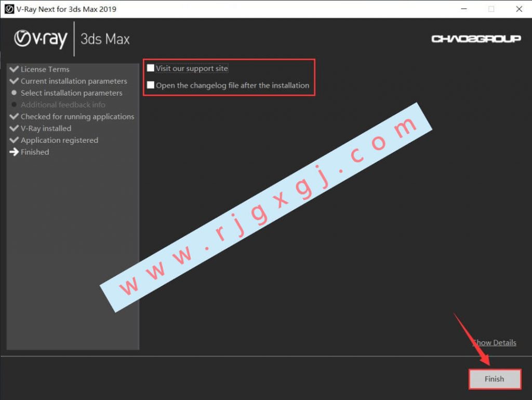Click the Finish button
532x400 pixels.
[495, 379]
